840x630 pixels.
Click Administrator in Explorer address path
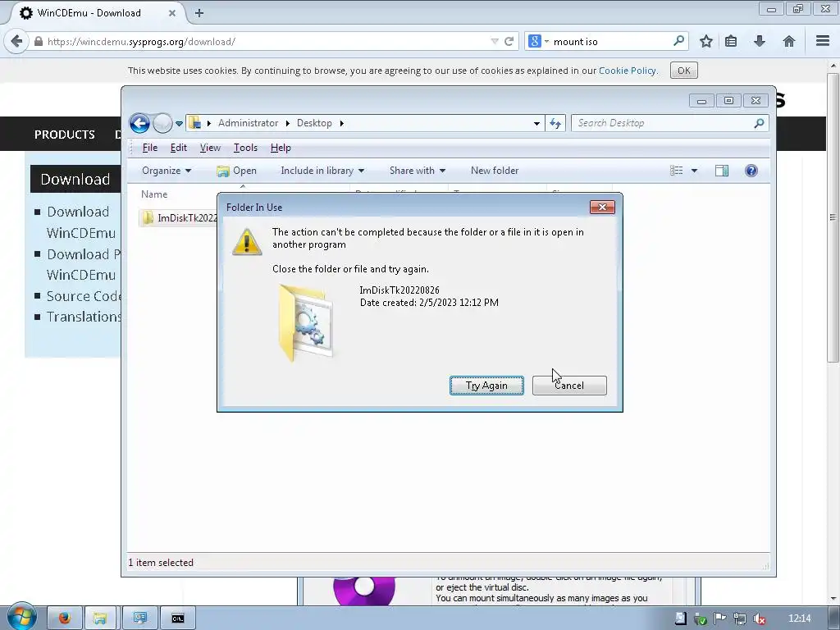(248, 123)
